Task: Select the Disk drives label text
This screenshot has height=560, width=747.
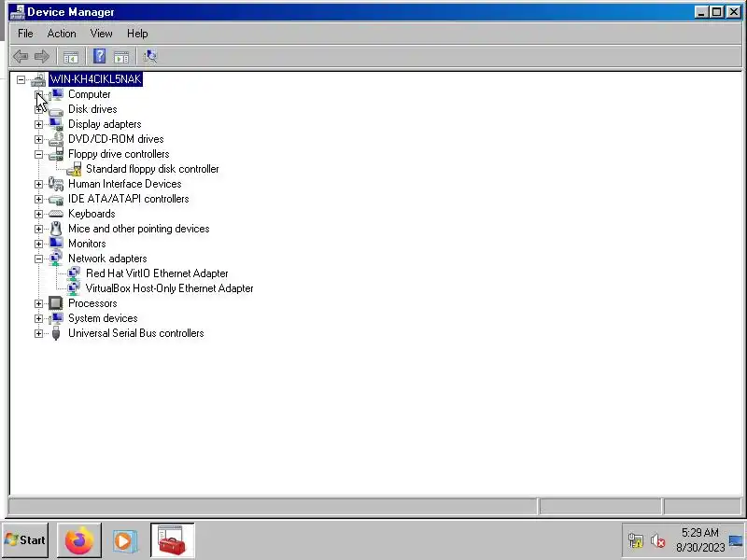Action: 92,109
